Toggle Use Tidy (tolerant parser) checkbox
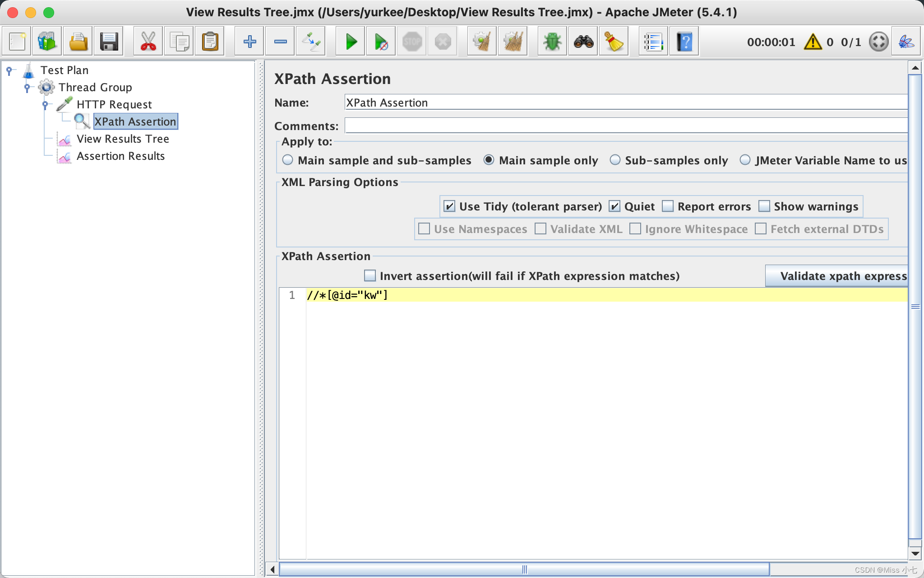 (449, 206)
